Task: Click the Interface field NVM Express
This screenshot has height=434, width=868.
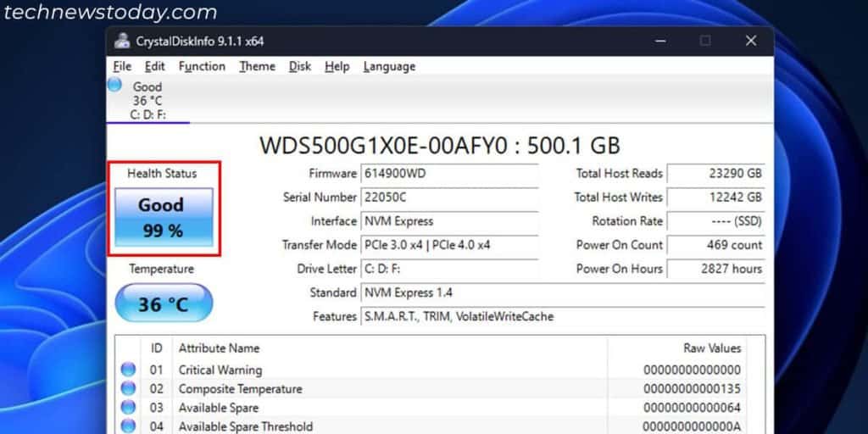Action: pos(449,221)
